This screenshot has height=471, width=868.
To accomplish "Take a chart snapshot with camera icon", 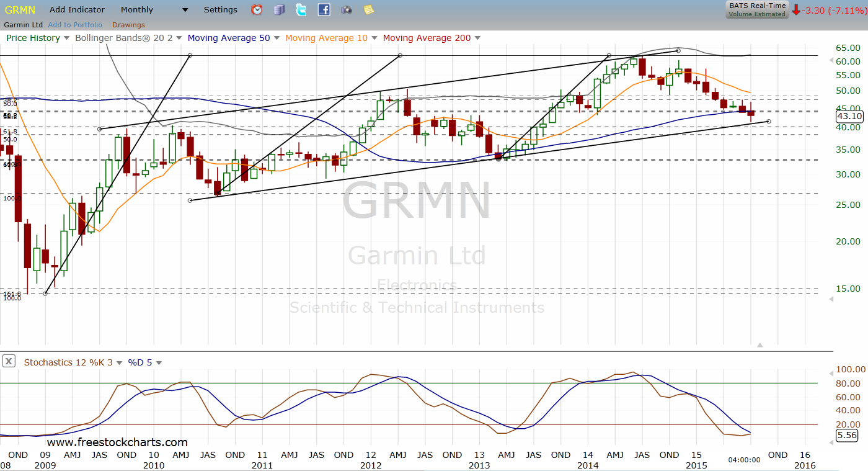I will (x=347, y=9).
